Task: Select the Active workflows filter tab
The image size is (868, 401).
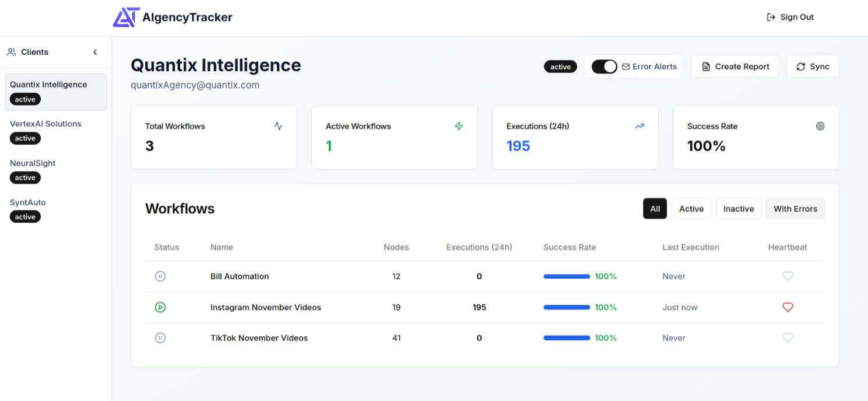Action: 691,208
